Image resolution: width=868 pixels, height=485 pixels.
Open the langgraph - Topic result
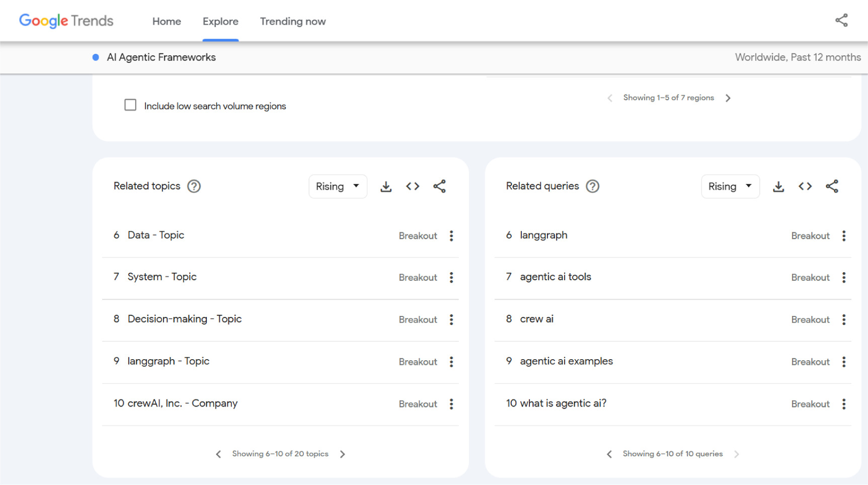click(169, 361)
